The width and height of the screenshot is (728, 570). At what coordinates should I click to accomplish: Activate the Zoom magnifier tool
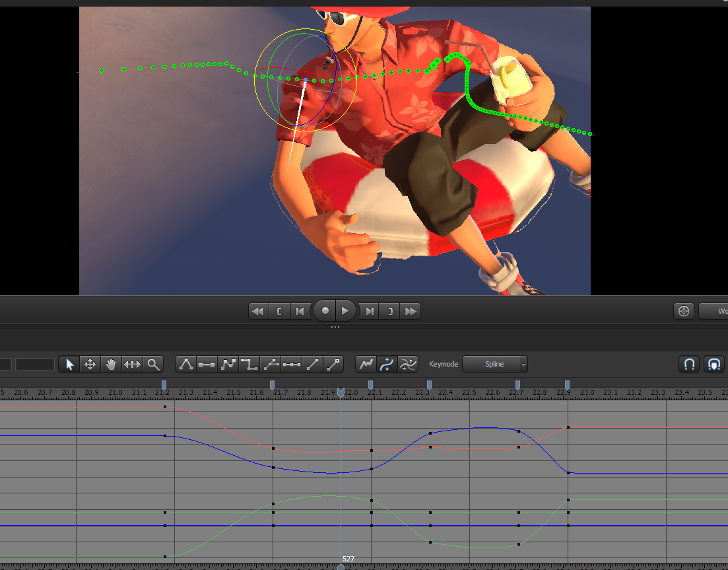(x=153, y=364)
